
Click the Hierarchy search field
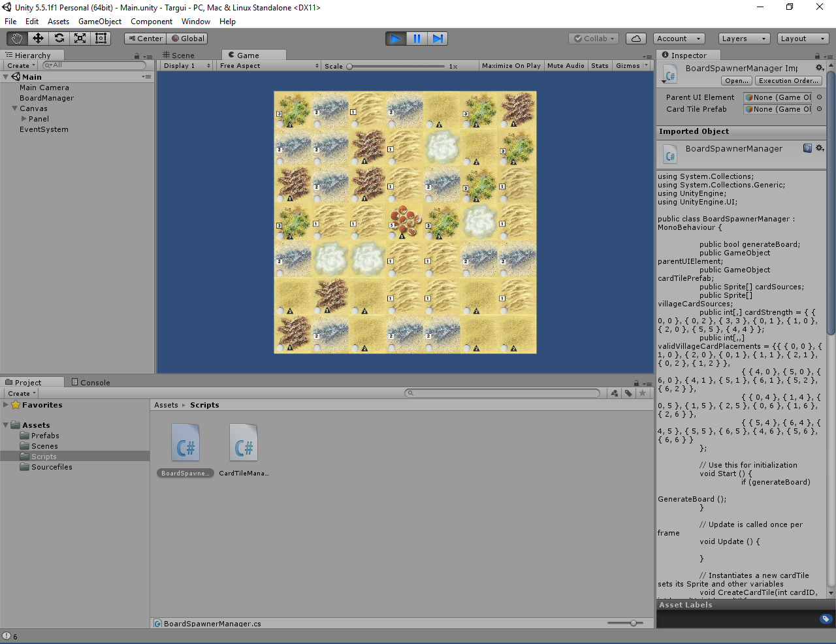[95, 65]
